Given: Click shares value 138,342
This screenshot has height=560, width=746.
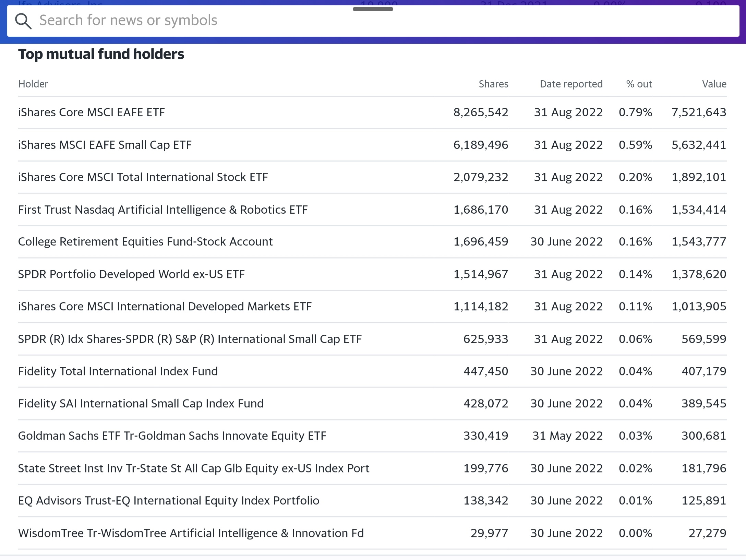Looking at the screenshot, I should pyautogui.click(x=486, y=501).
